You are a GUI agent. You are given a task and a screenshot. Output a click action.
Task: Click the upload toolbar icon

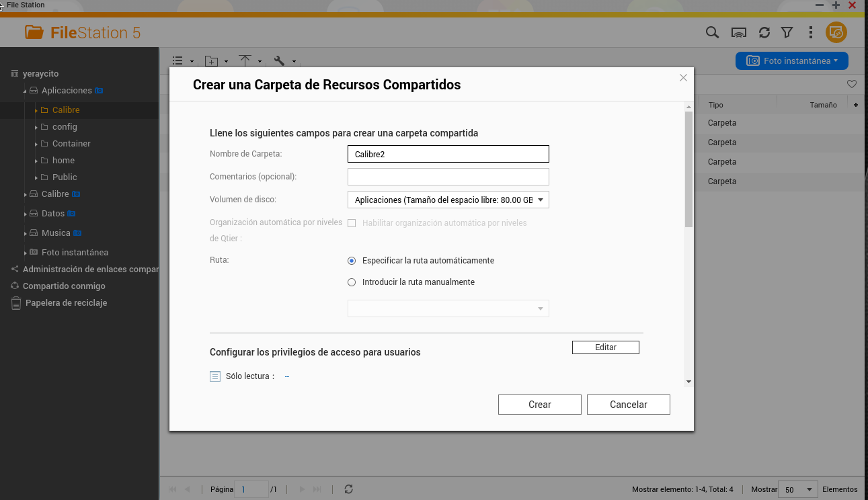pos(245,61)
